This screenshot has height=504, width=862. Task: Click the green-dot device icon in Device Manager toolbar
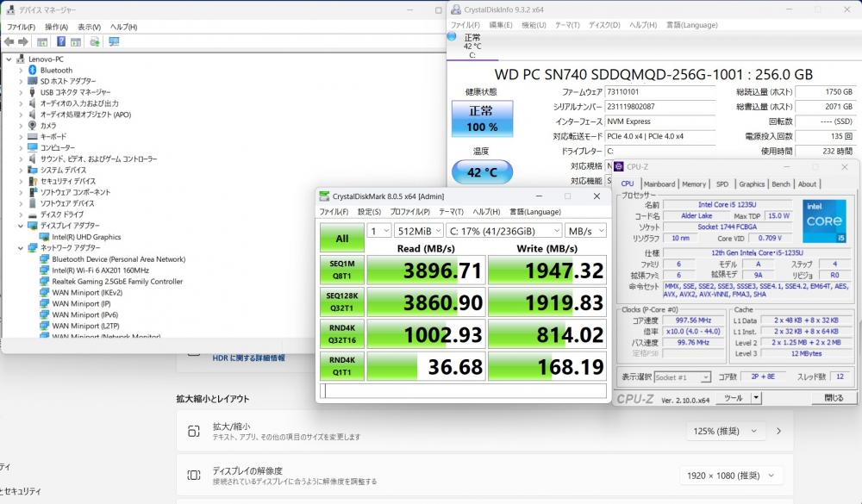click(95, 41)
